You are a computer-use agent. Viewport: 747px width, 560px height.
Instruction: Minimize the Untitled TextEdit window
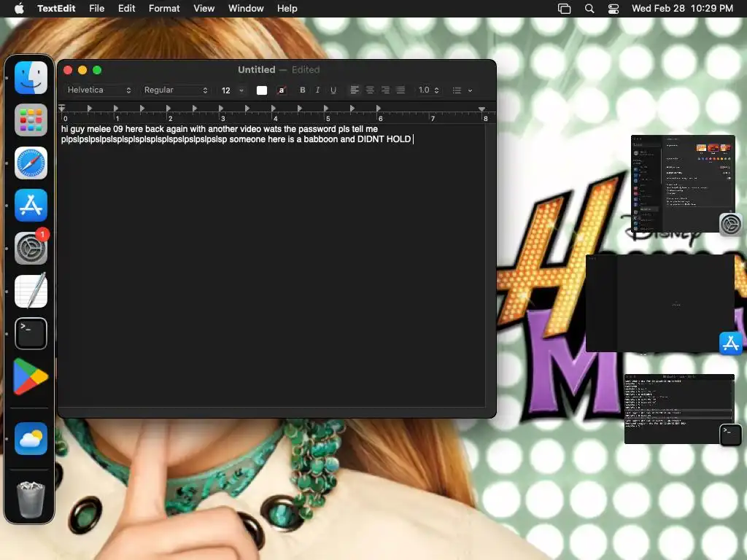pos(82,70)
